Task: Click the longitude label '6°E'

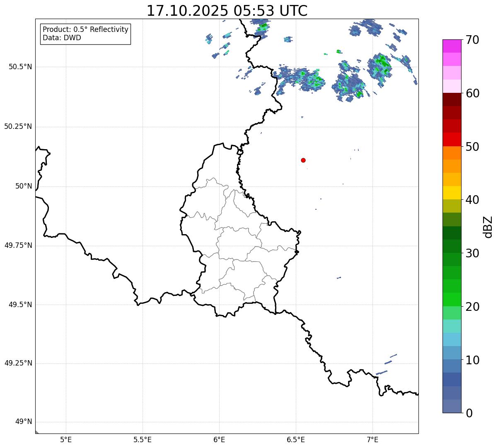Action: tap(219, 439)
